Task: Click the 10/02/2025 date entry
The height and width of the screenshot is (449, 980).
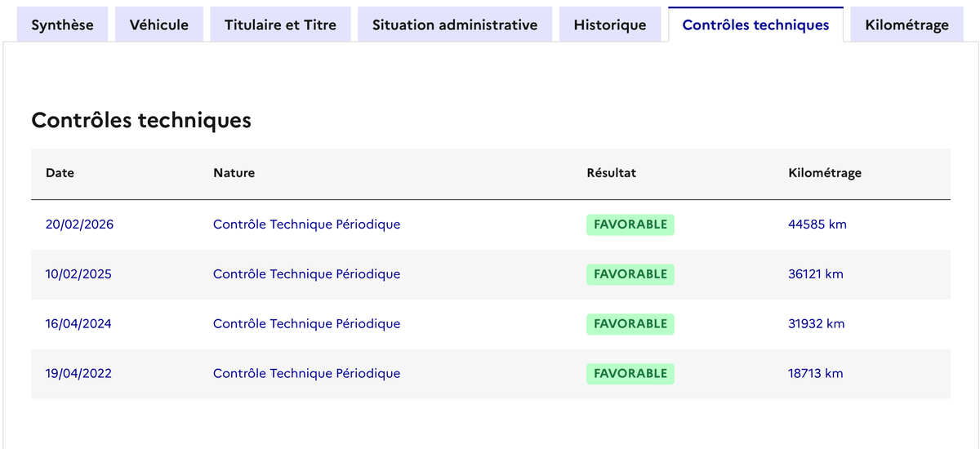Action: (x=78, y=274)
